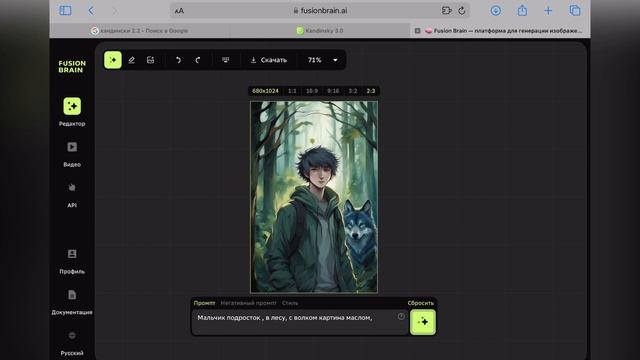This screenshot has width=640, height=360.
Task: Switch to the Kandinsky 3.0 tab
Action: pos(320,31)
